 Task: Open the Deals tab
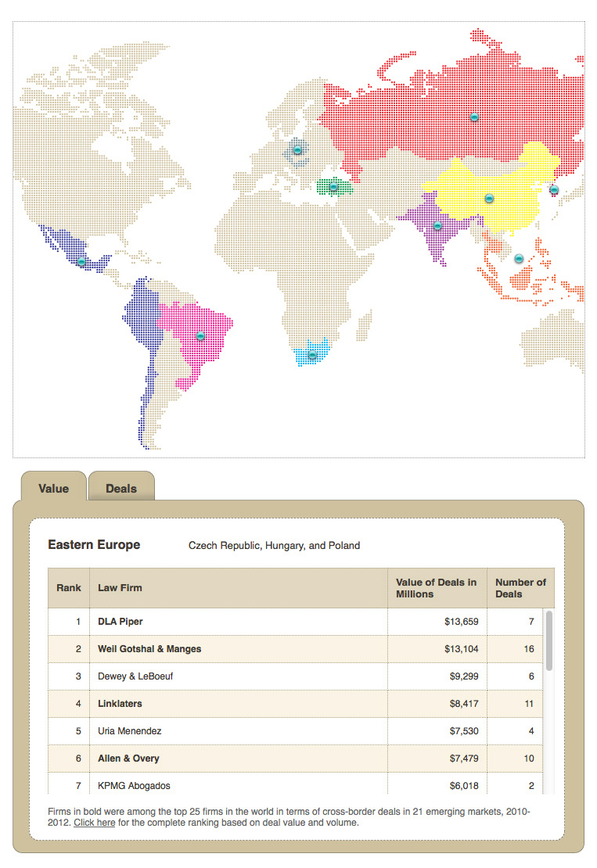point(121,487)
